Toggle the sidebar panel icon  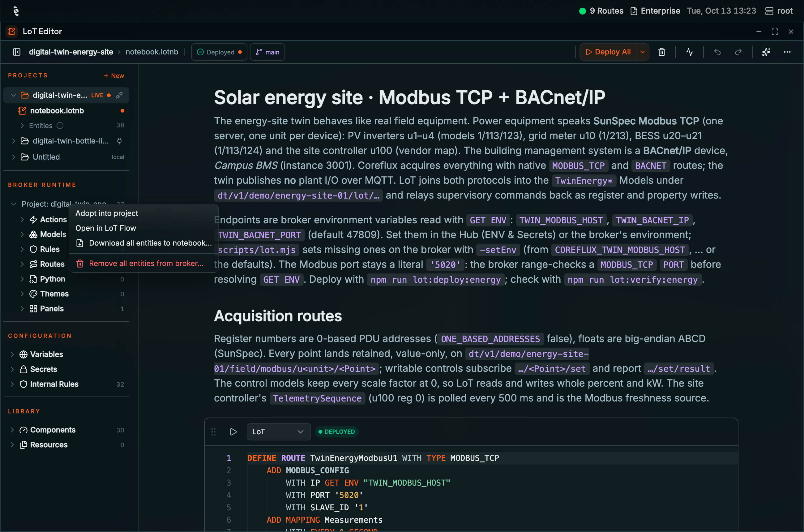pos(17,52)
